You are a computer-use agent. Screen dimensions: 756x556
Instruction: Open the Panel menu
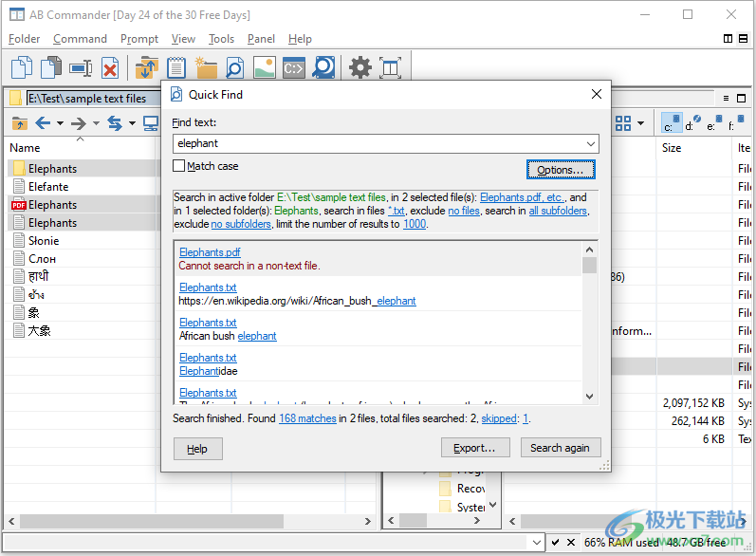tap(261, 39)
